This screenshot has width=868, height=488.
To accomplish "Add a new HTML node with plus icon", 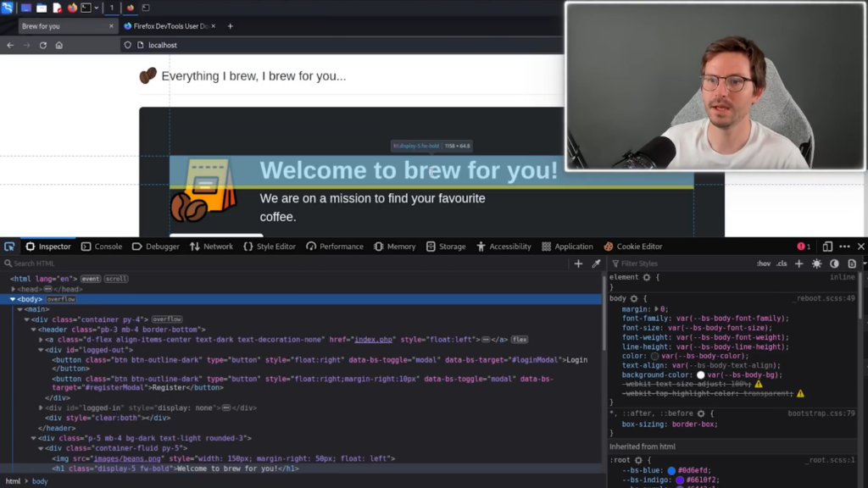I will 578,263.
